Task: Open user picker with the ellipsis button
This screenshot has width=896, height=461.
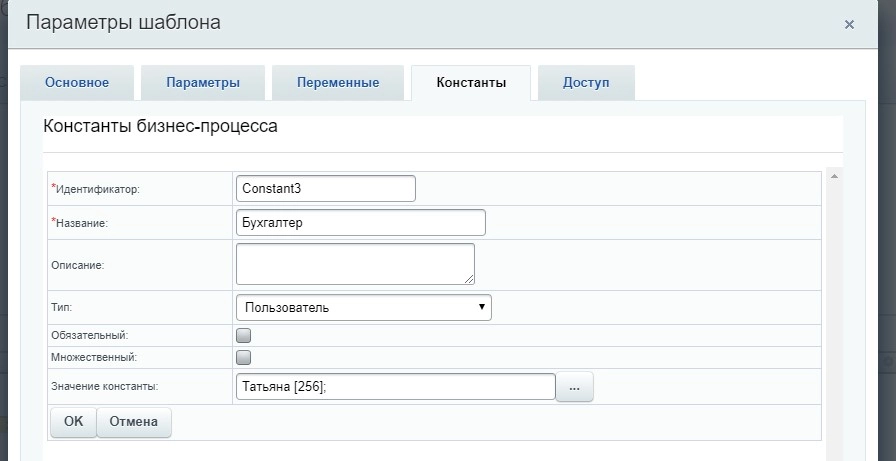Action: pos(574,387)
